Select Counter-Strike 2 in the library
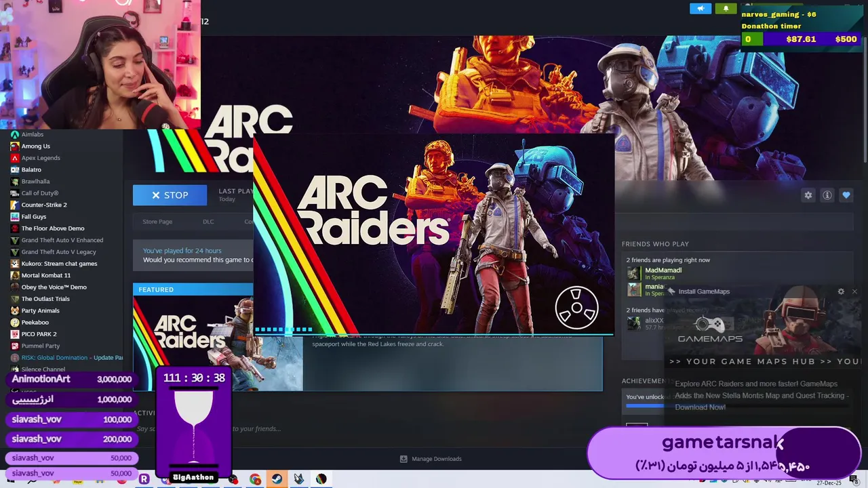This screenshot has width=868, height=488. [x=43, y=205]
